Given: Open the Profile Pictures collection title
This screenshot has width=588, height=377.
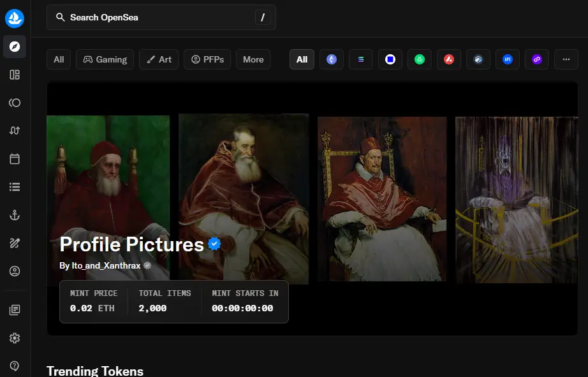Looking at the screenshot, I should coord(131,244).
